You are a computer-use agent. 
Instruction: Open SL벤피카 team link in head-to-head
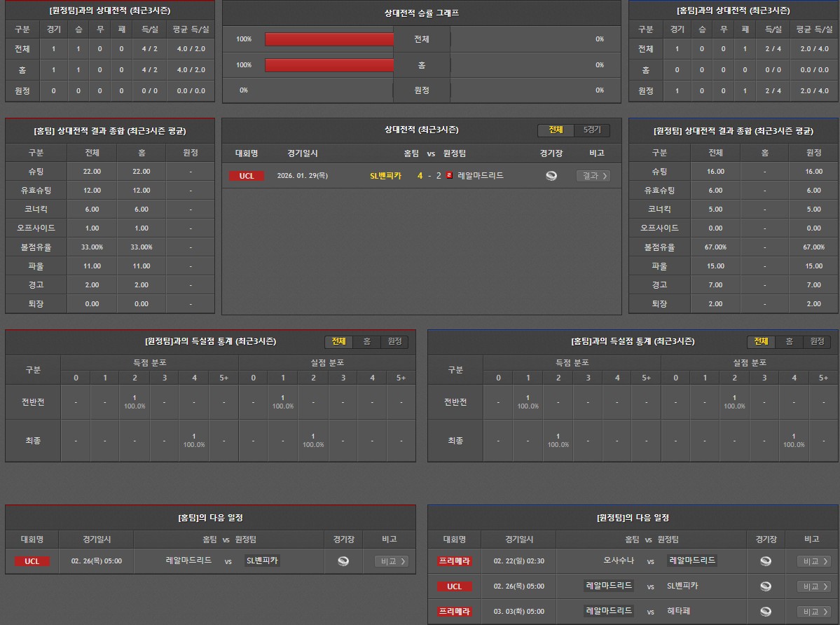tap(385, 176)
